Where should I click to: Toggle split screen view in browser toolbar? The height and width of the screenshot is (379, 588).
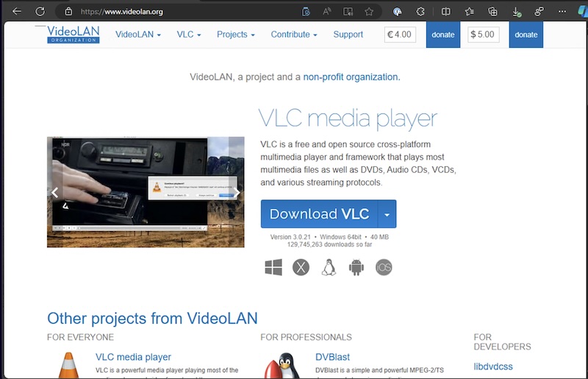tap(445, 12)
